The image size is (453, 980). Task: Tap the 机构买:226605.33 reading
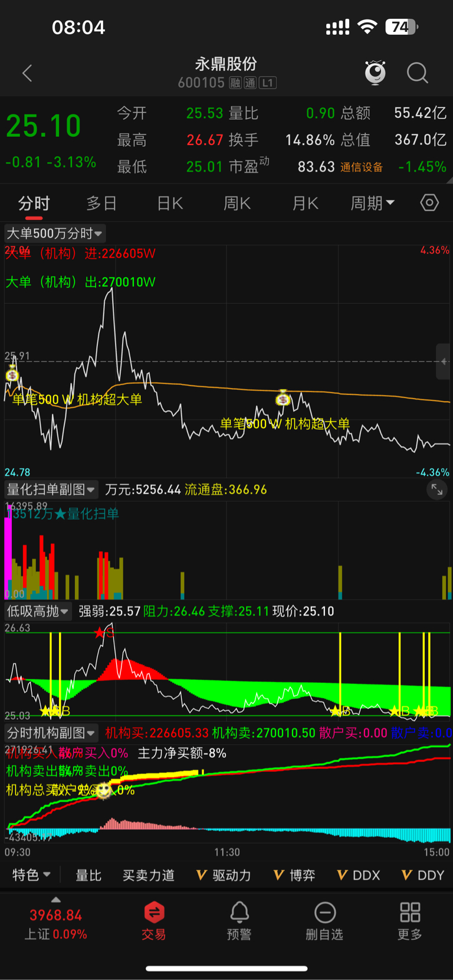pyautogui.click(x=157, y=733)
